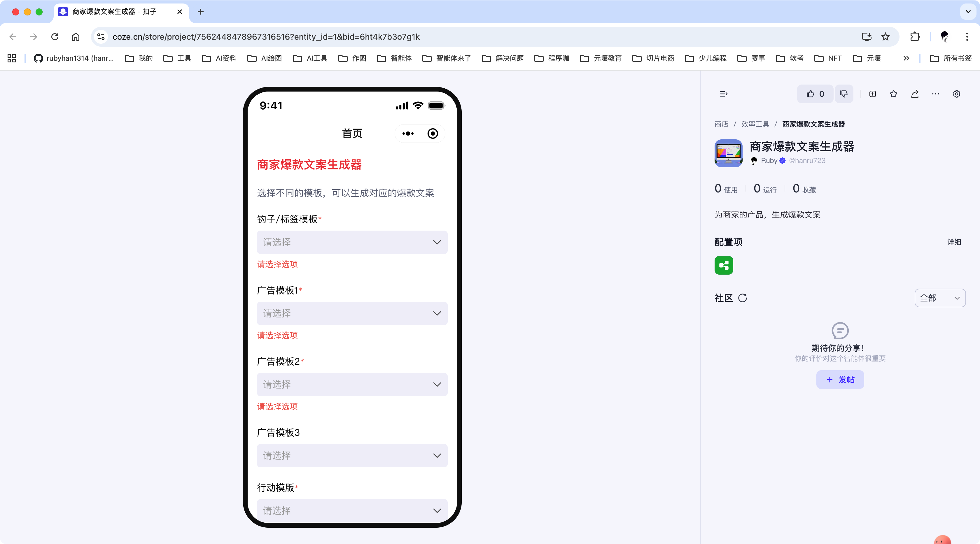Click the mini-program record circle button
This screenshot has height=544, width=980.
433,134
